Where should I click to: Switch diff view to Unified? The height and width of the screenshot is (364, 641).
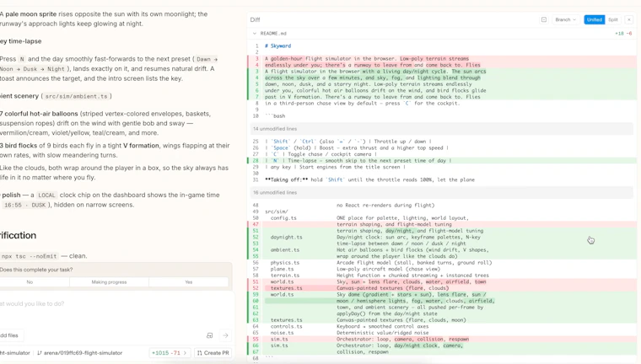tap(594, 19)
